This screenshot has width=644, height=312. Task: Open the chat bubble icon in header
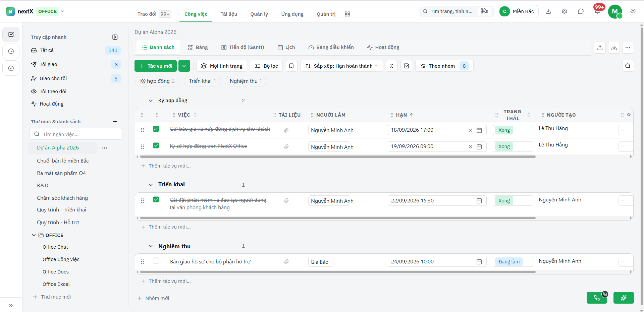click(x=581, y=11)
